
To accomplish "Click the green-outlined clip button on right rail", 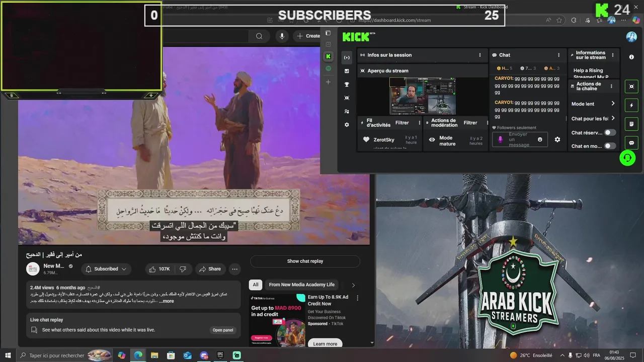I will [631, 86].
